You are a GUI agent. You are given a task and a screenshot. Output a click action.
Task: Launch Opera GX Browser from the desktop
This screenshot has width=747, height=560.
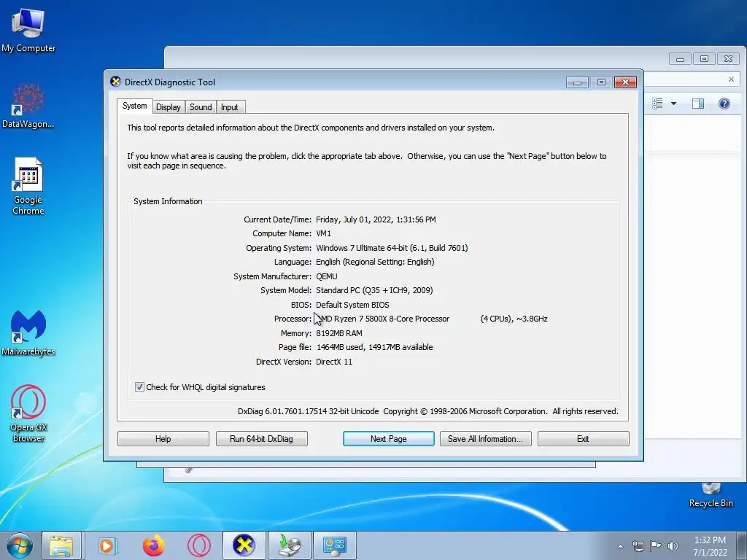pos(28,413)
